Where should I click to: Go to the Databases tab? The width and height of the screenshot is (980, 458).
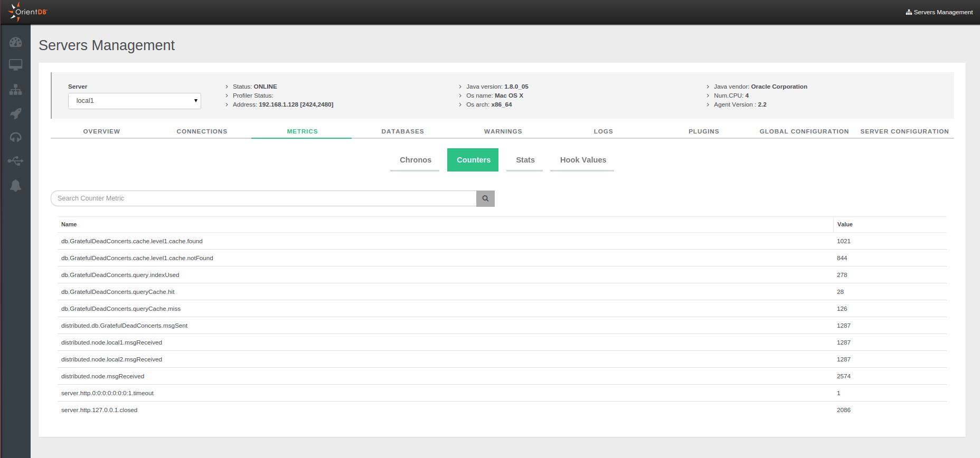pos(402,131)
